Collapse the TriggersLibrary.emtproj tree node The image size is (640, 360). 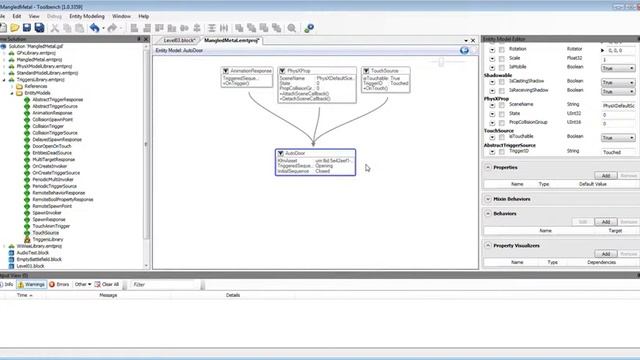click(x=4, y=80)
